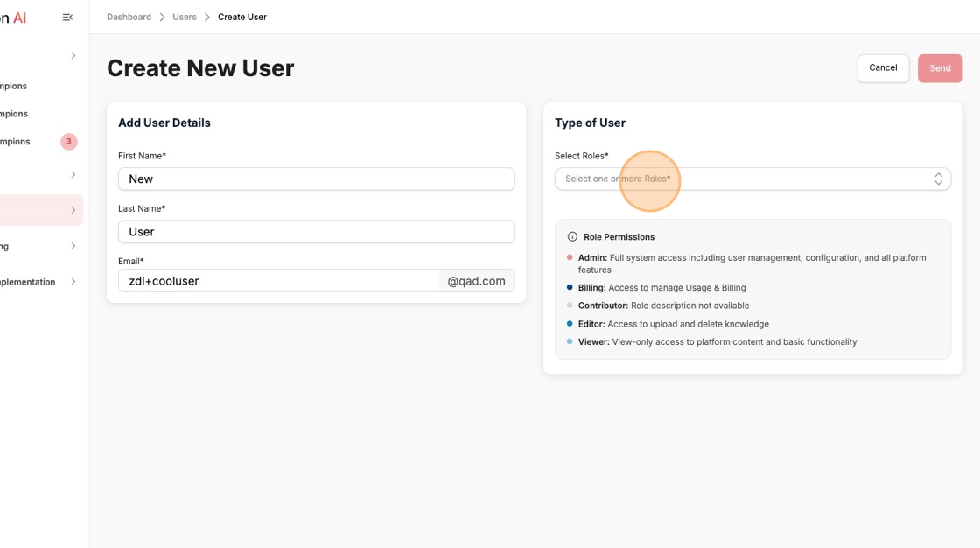
Task: Click the @qad.com email domain suffix
Action: pyautogui.click(x=477, y=281)
